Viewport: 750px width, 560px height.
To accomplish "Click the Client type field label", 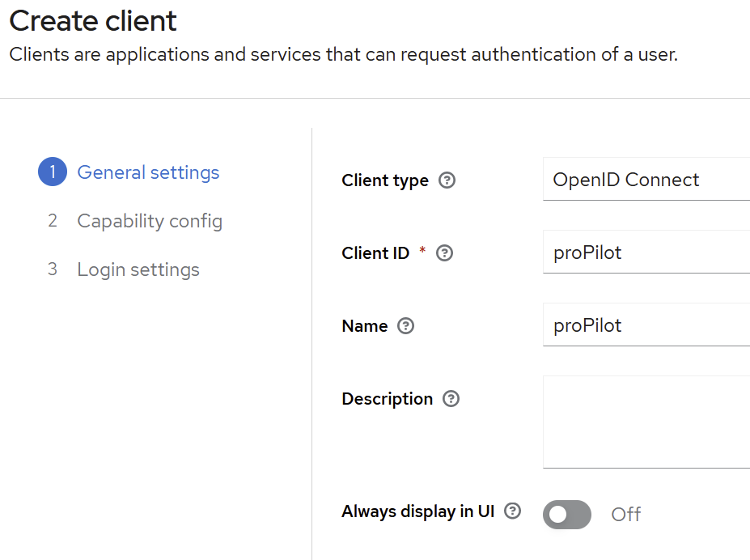I will [x=385, y=180].
